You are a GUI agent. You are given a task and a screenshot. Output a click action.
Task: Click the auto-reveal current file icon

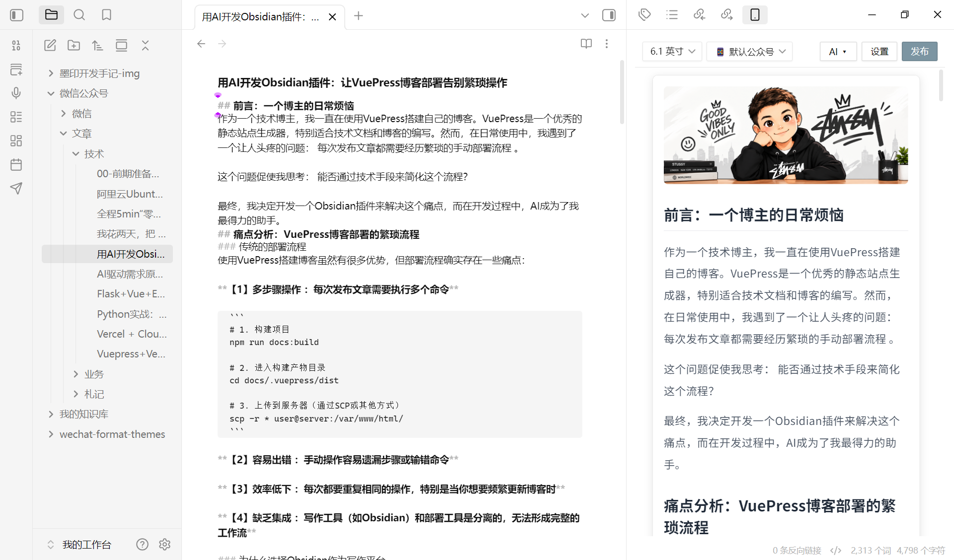pyautogui.click(x=121, y=45)
